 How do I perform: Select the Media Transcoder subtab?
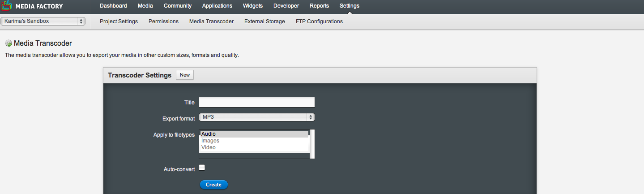point(211,22)
